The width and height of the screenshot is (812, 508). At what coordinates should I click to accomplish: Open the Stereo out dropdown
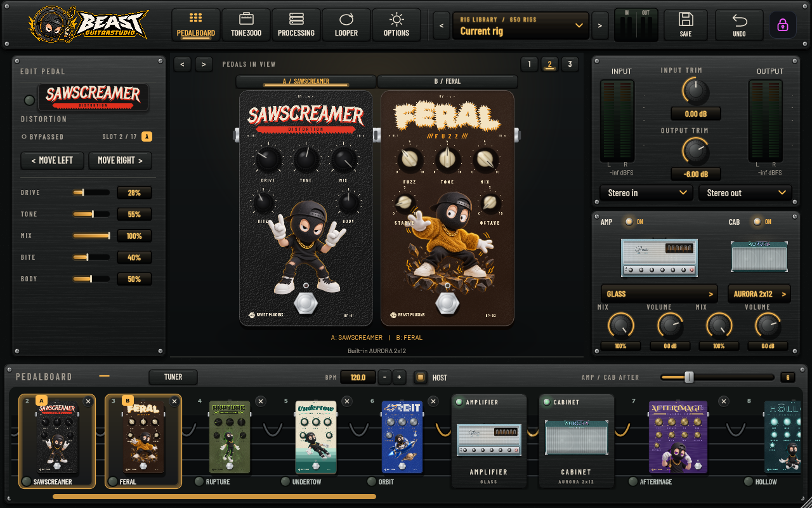click(x=745, y=192)
